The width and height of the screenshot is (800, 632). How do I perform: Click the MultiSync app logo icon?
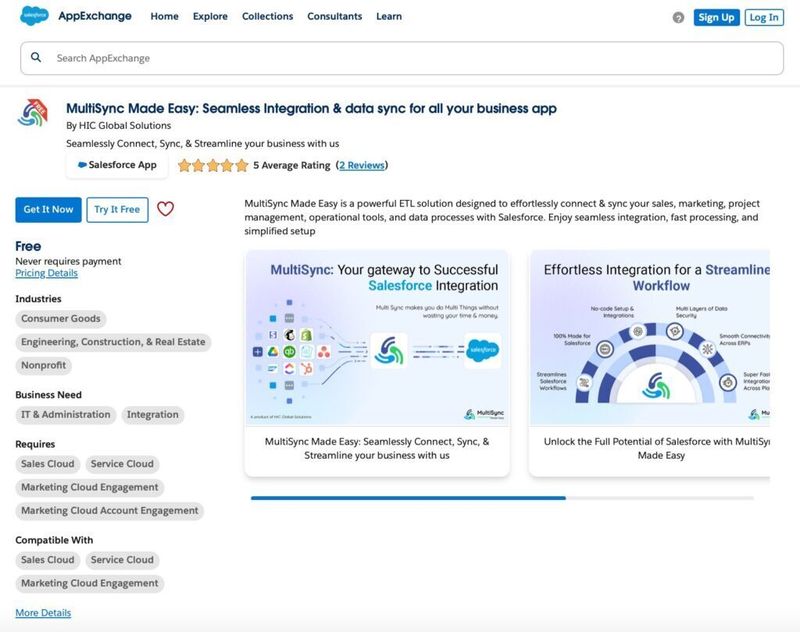(32, 113)
